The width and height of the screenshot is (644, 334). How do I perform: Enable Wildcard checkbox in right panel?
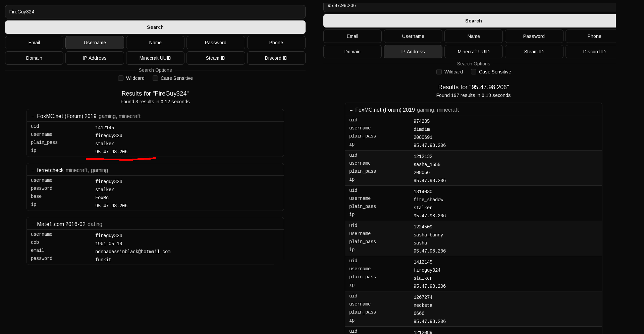pos(439,72)
